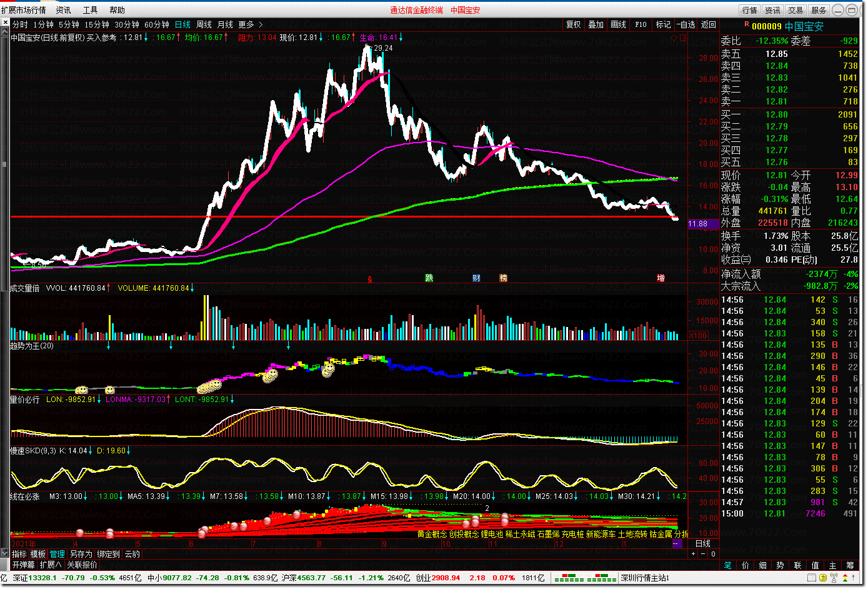
Task: Switch to the 分时 chart period
Action: [20, 24]
